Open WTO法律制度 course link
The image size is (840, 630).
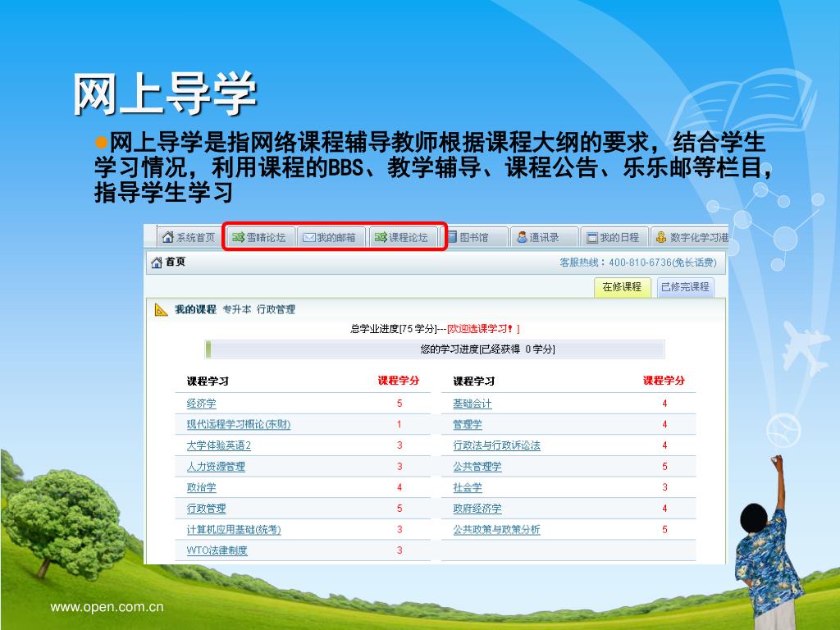click(217, 550)
